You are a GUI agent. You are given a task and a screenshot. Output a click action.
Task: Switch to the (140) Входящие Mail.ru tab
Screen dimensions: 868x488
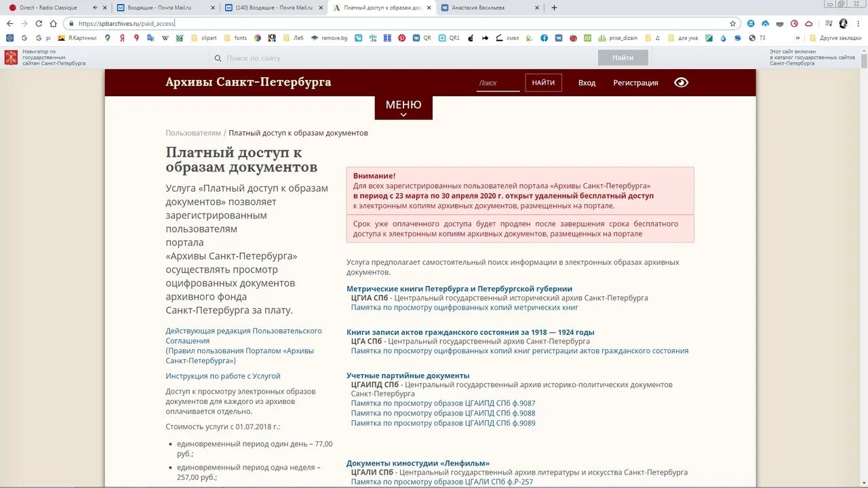click(x=273, y=7)
